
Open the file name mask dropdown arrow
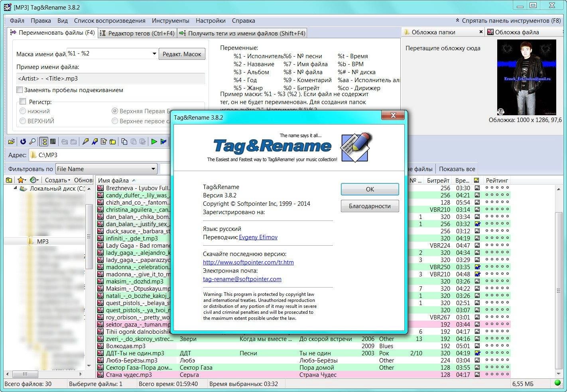click(154, 54)
